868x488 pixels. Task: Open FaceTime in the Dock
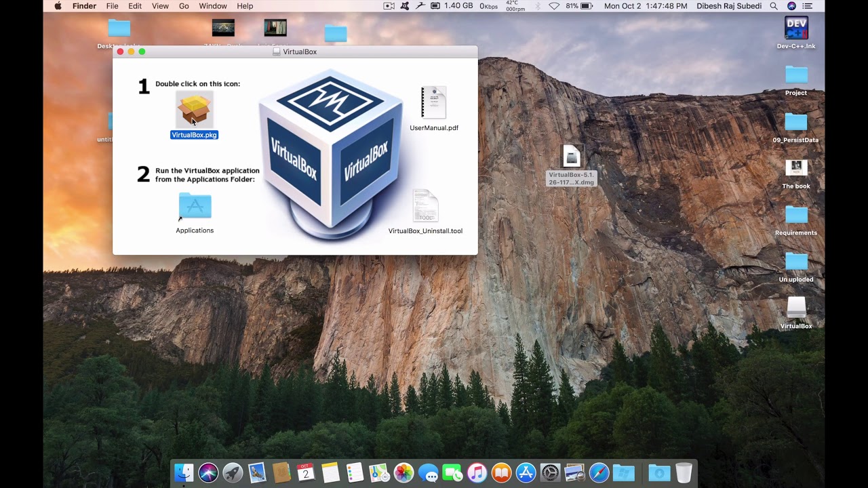(x=452, y=472)
